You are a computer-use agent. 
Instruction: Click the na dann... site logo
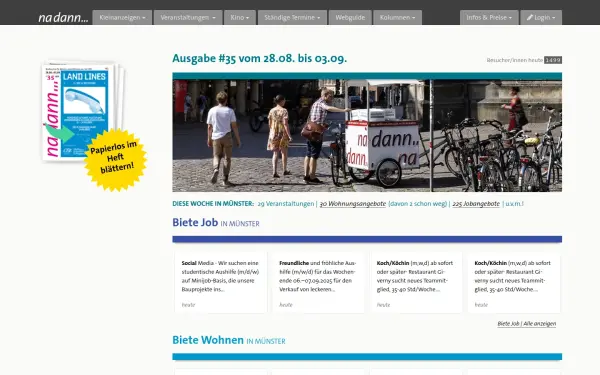(63, 18)
